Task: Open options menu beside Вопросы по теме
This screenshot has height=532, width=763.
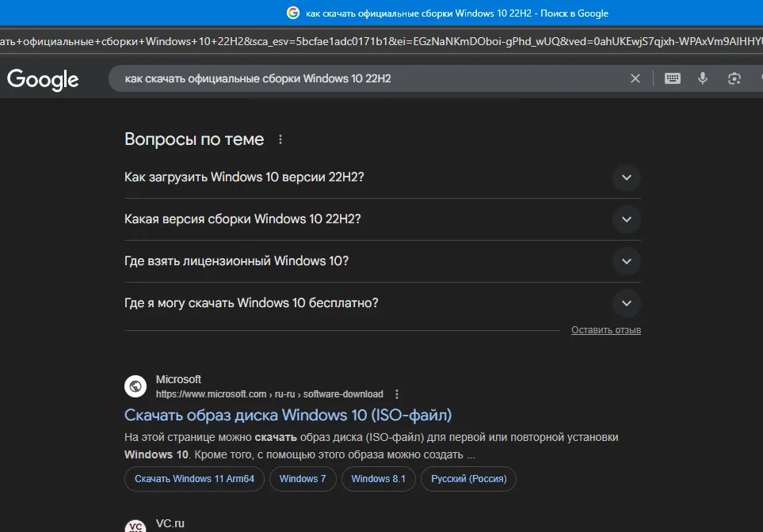Action: pos(280,140)
